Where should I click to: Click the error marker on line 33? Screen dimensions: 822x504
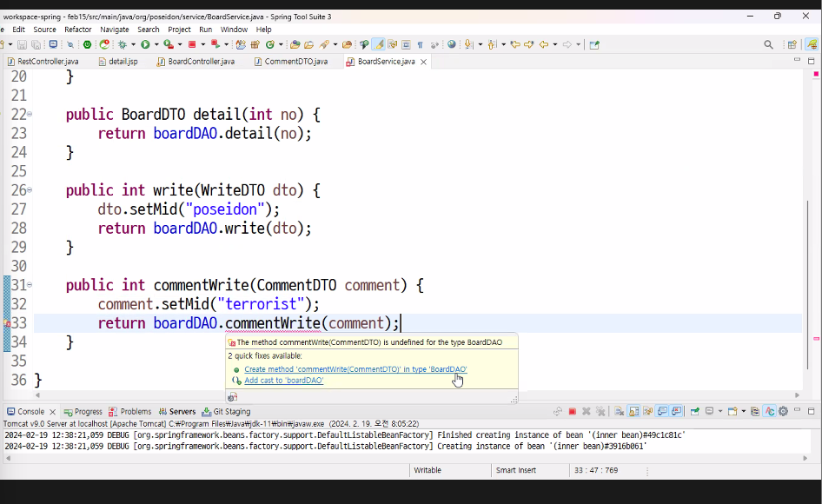7,323
